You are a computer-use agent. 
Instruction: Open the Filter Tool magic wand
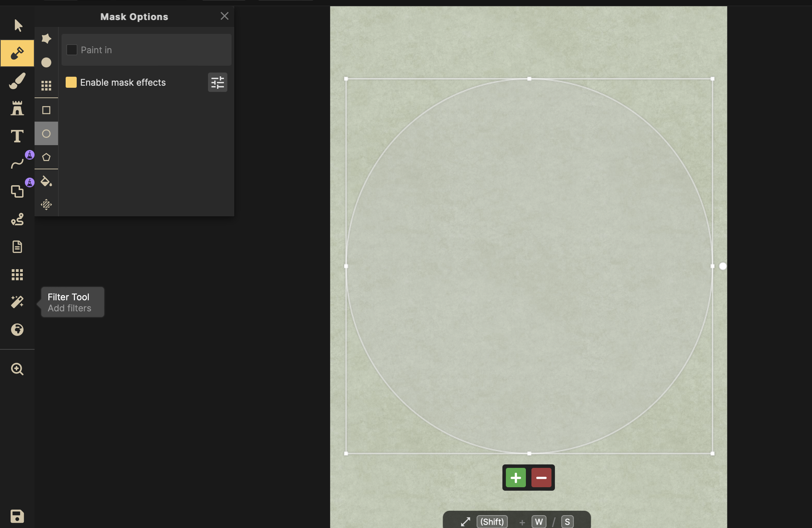pos(17,302)
